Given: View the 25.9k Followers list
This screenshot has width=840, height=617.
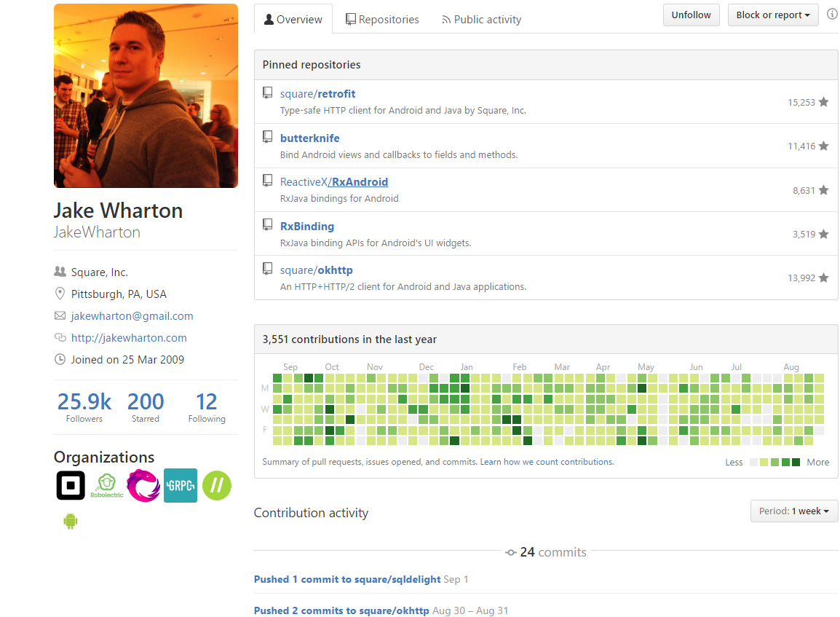Looking at the screenshot, I should [84, 407].
